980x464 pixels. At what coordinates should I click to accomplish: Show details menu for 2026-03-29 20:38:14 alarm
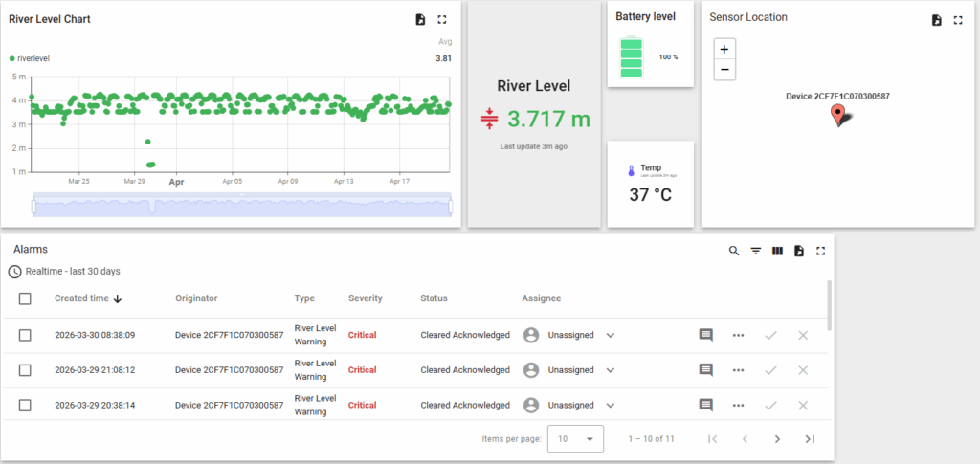[x=738, y=406]
